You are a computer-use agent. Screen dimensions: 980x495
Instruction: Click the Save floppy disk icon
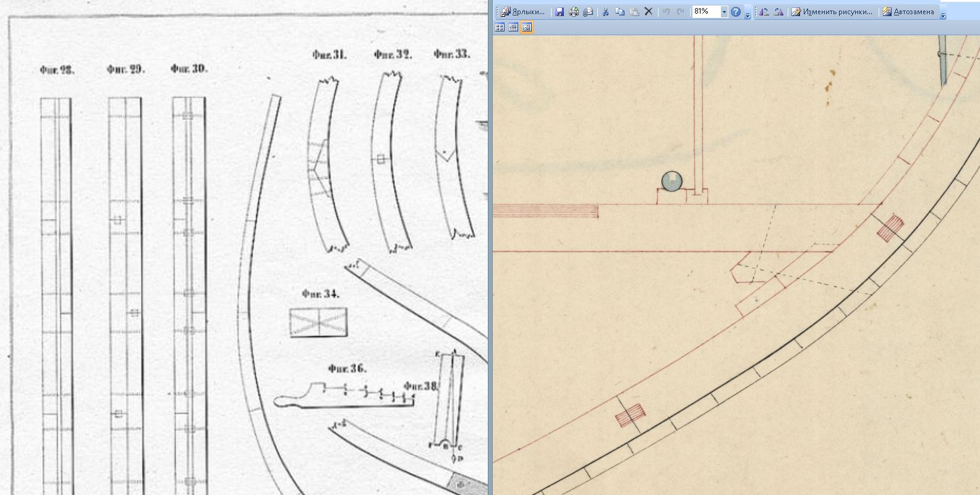[x=560, y=12]
